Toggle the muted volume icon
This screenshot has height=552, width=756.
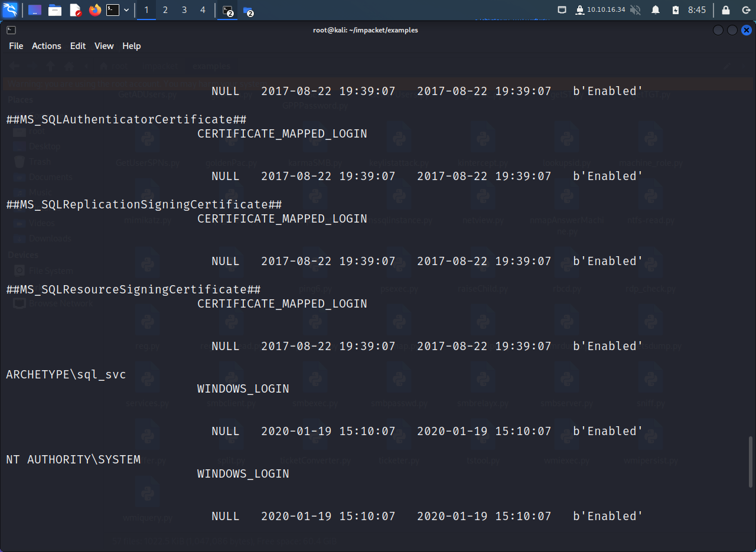(x=636, y=10)
